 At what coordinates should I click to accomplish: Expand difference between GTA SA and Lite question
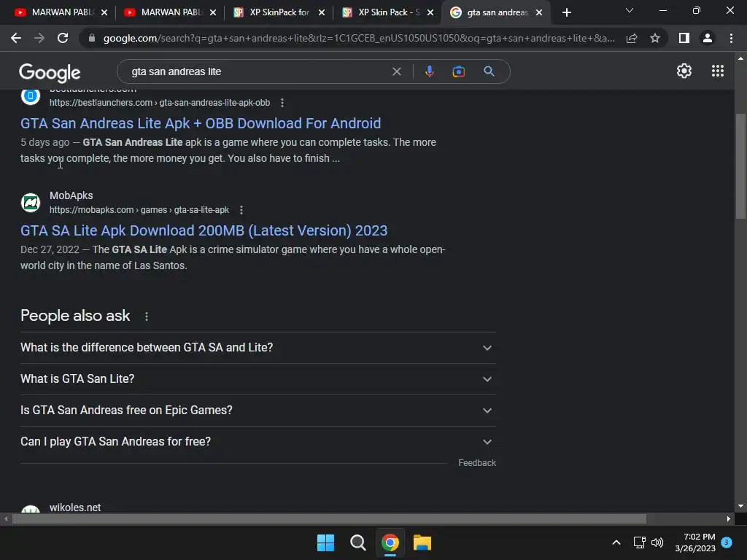258,348
